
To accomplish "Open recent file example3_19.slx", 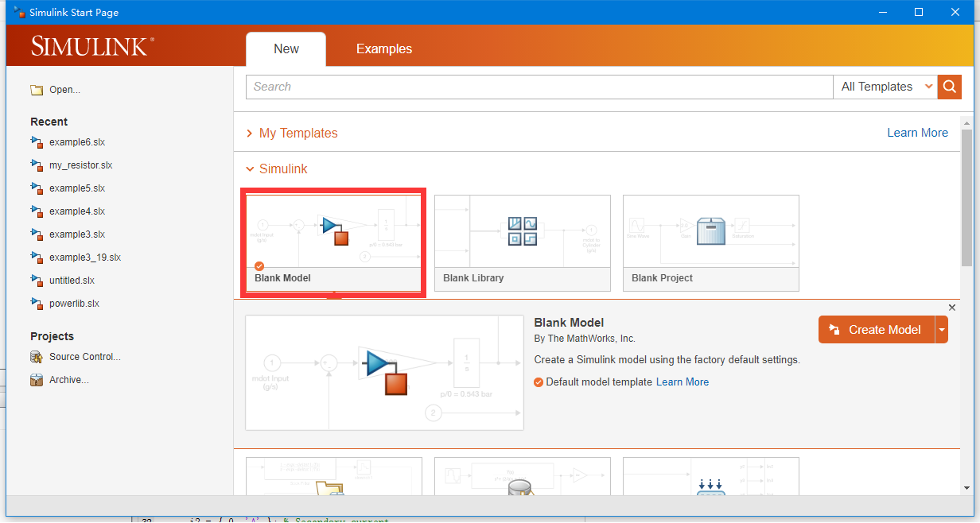I will (85, 258).
